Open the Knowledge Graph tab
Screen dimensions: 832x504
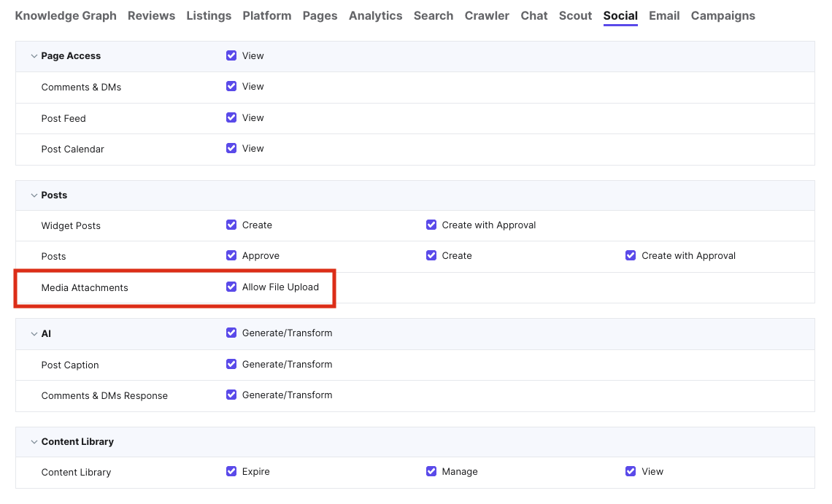(x=66, y=16)
